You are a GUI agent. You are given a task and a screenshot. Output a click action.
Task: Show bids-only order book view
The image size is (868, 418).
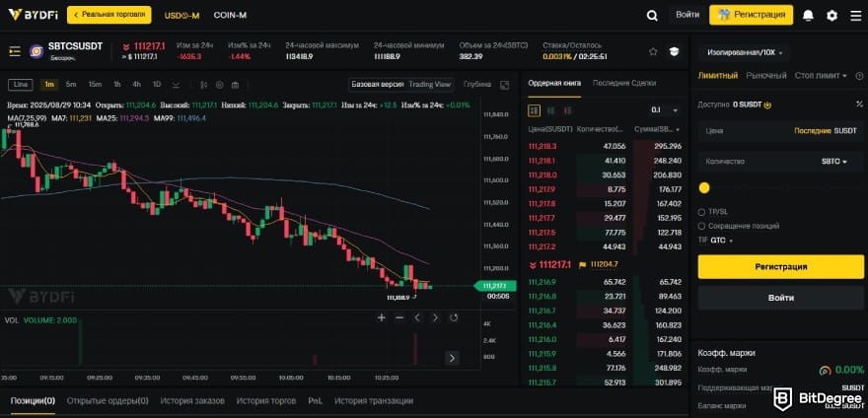click(550, 110)
